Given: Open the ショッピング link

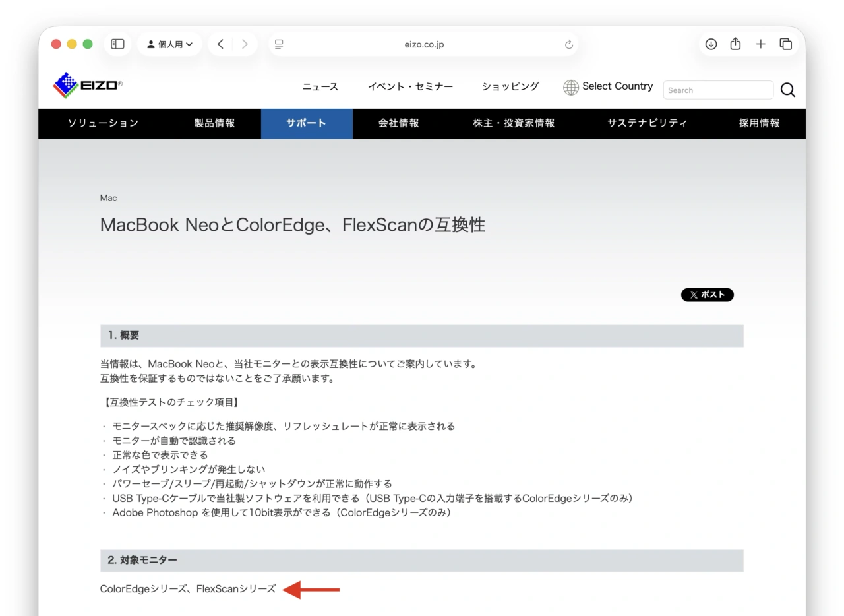Looking at the screenshot, I should [510, 86].
